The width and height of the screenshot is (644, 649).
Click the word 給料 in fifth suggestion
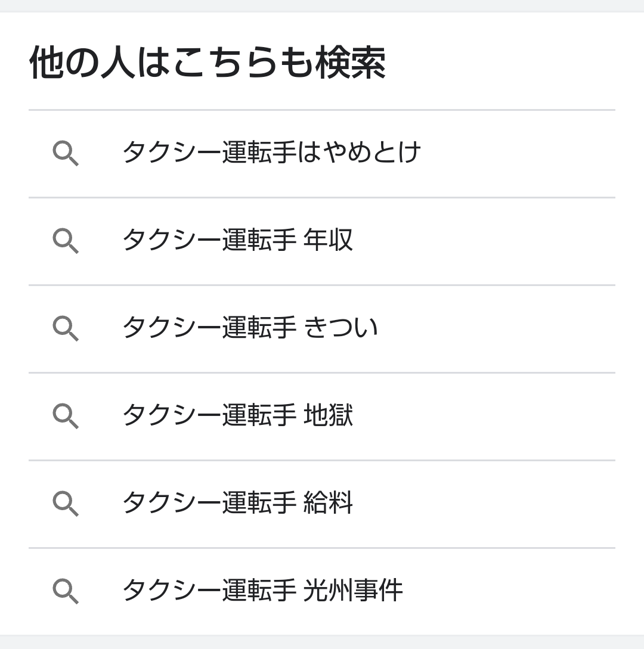(x=328, y=502)
